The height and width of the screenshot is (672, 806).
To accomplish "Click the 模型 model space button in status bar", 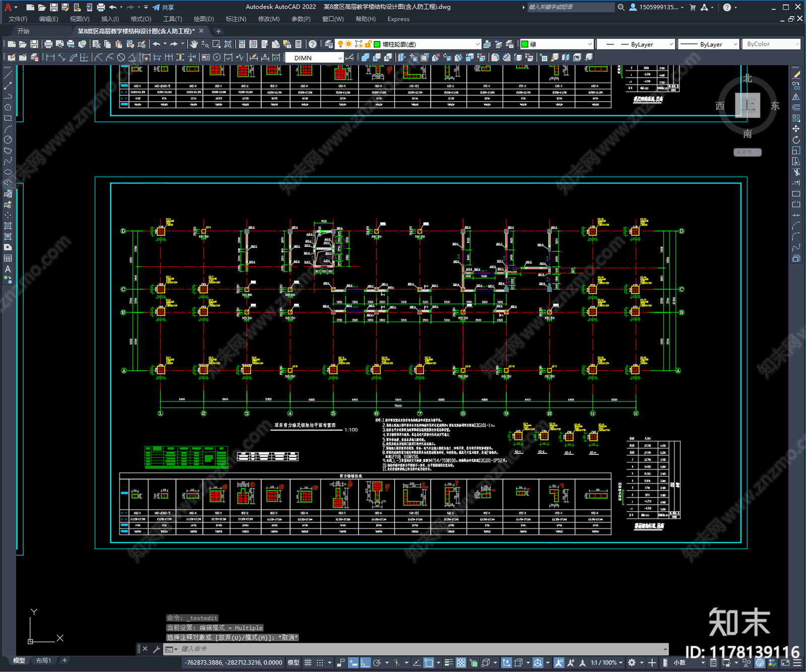I will pyautogui.click(x=293, y=662).
